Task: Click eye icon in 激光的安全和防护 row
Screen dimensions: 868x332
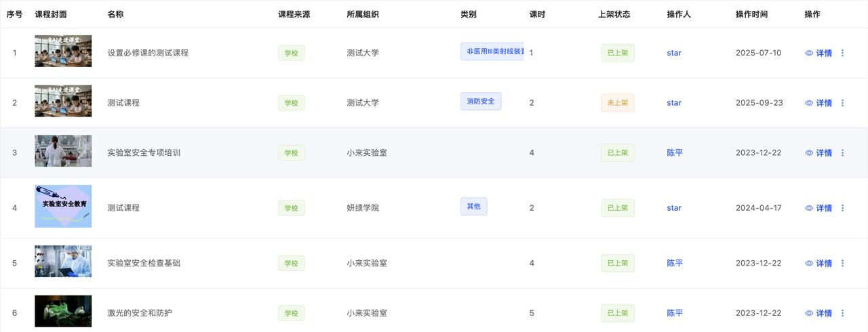Action: (x=809, y=313)
